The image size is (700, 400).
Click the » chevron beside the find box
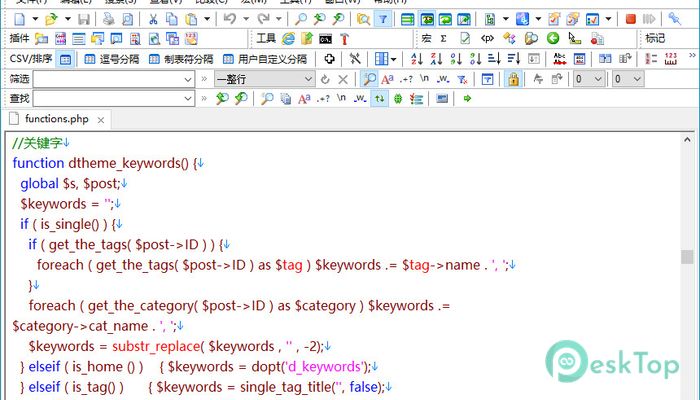point(204,98)
